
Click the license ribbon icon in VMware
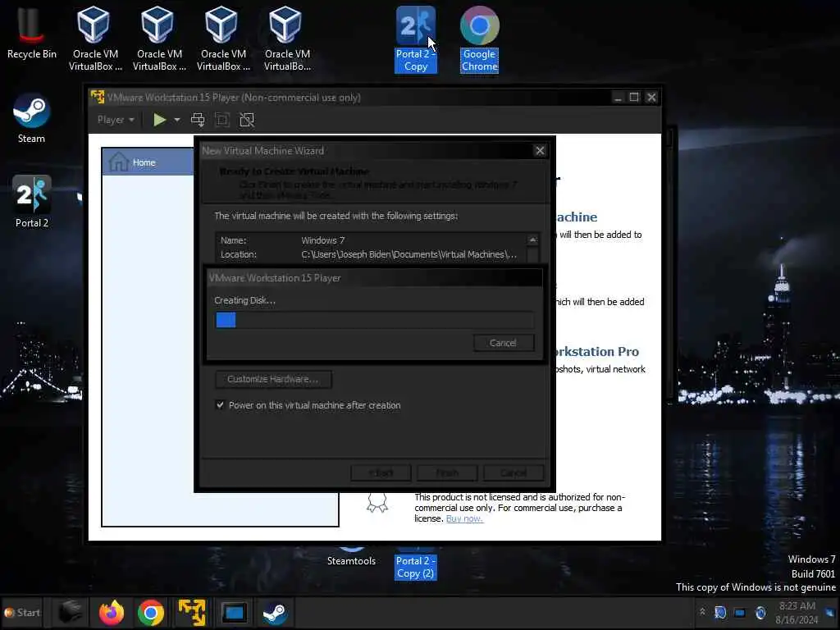[x=377, y=503]
